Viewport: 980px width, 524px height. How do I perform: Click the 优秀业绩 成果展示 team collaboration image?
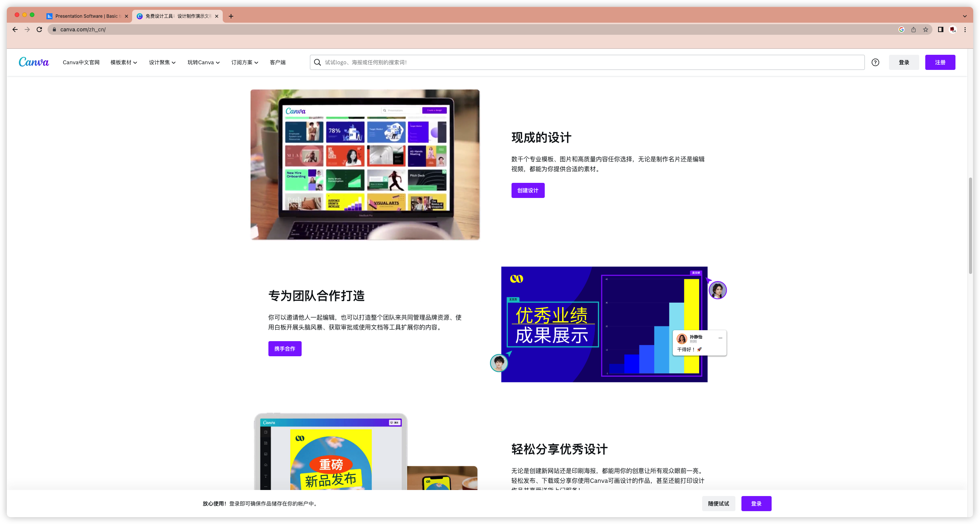click(x=604, y=324)
